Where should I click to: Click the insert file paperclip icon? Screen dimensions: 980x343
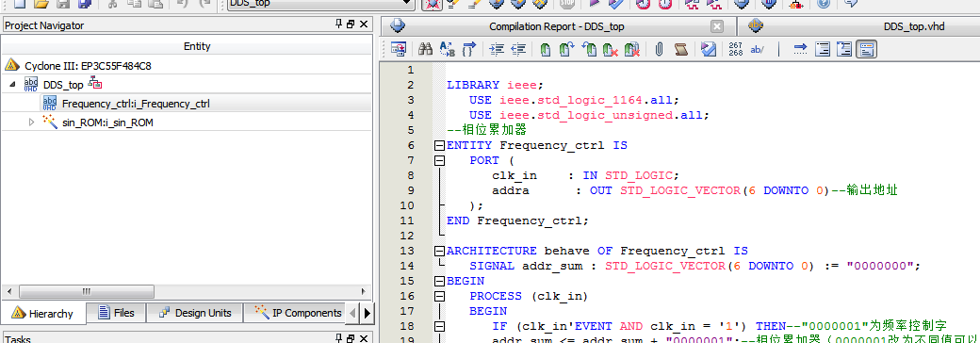pos(659,49)
